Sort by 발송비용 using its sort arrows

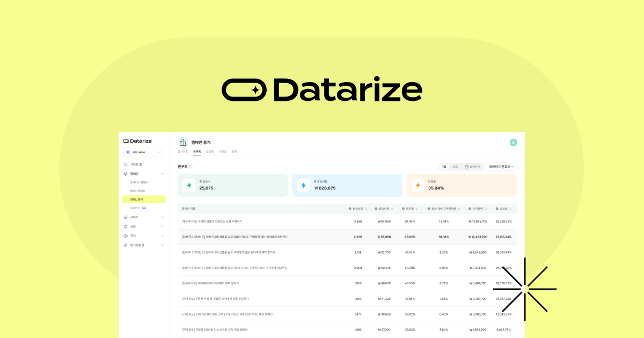tap(392, 208)
